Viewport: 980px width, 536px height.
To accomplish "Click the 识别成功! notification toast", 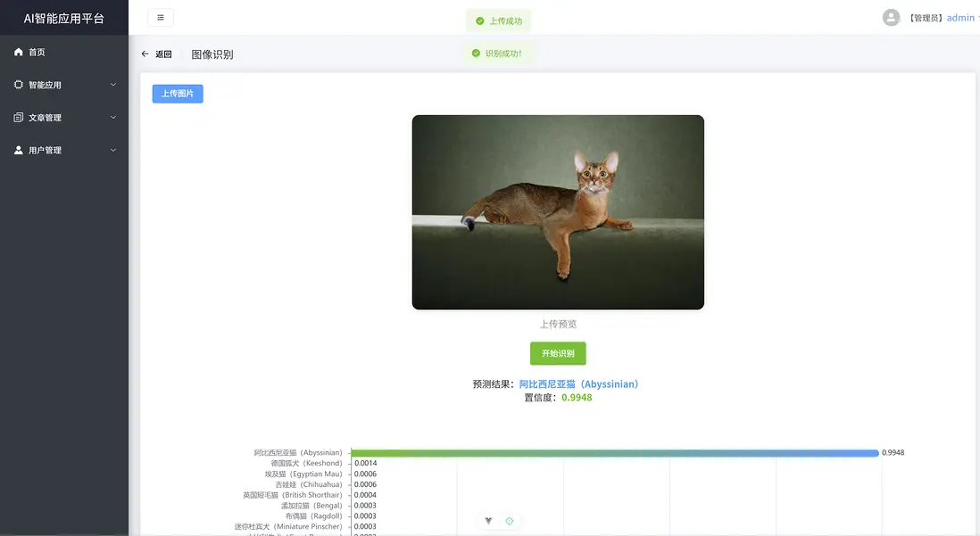I will [x=499, y=54].
